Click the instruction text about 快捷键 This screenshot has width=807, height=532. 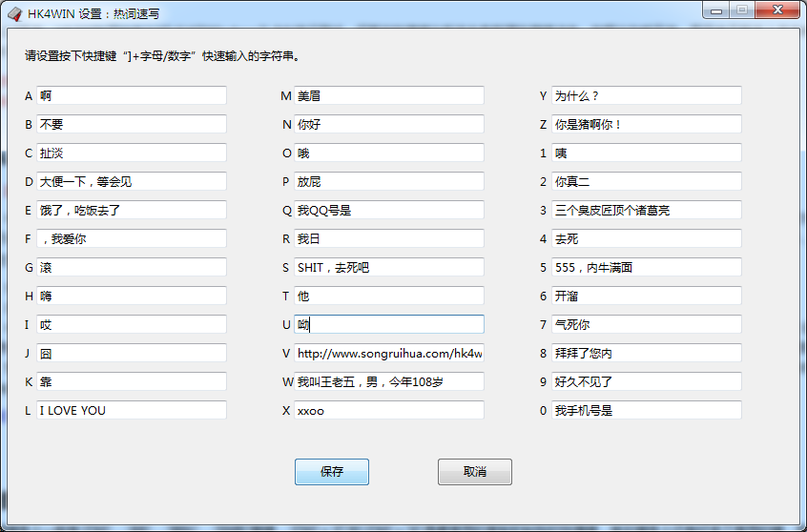pyautogui.click(x=163, y=56)
